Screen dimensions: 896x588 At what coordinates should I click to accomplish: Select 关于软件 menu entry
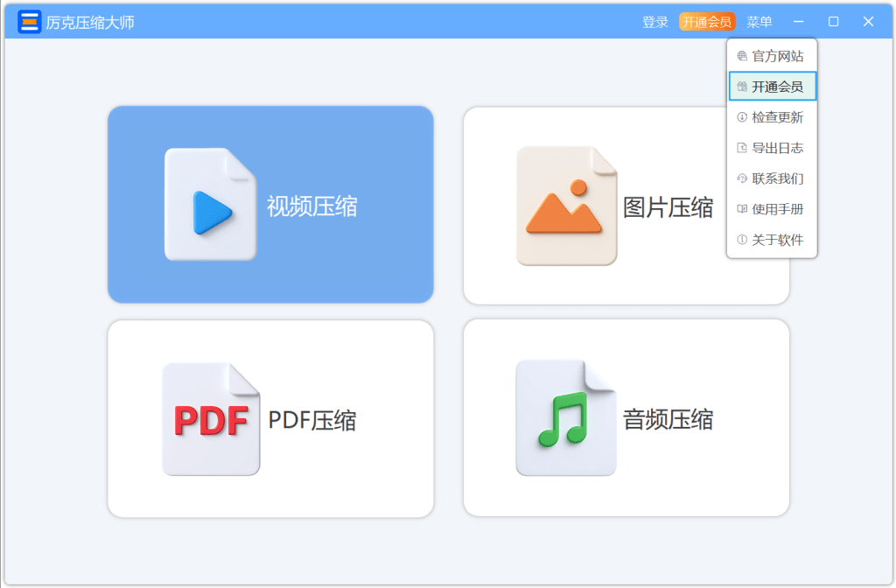click(772, 240)
